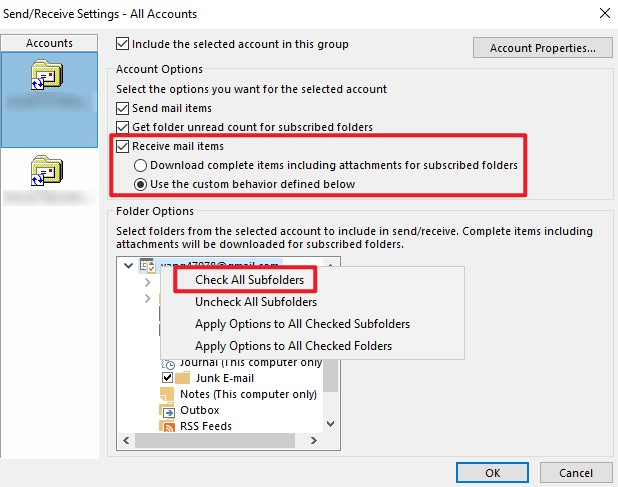Select Use the custom behavior defined below

[x=140, y=184]
